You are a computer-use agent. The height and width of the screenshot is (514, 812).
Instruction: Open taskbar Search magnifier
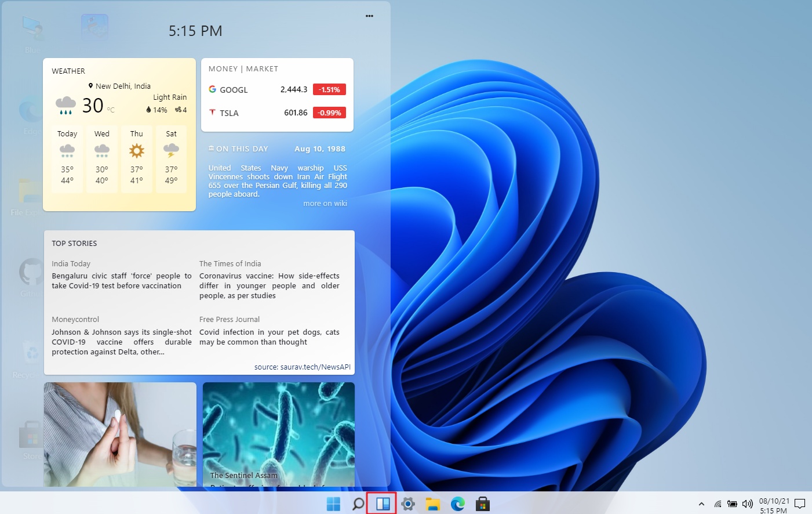coord(358,504)
